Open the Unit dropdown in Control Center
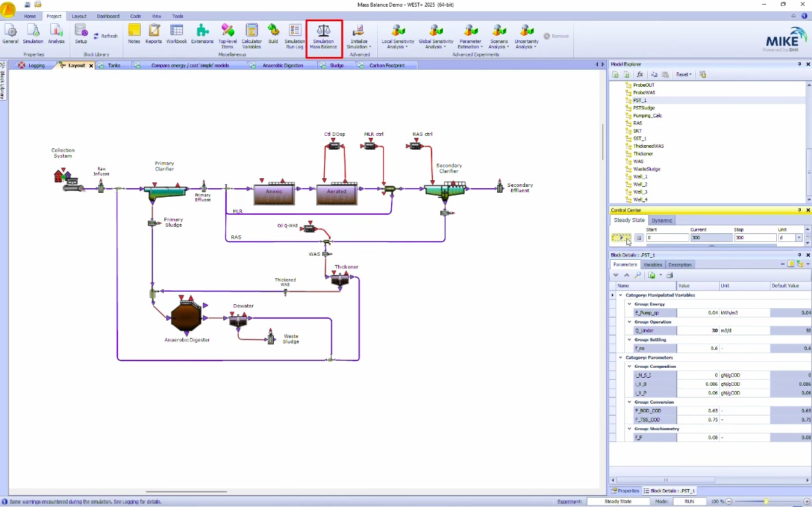Image resolution: width=812 pixels, height=507 pixels. coord(799,237)
